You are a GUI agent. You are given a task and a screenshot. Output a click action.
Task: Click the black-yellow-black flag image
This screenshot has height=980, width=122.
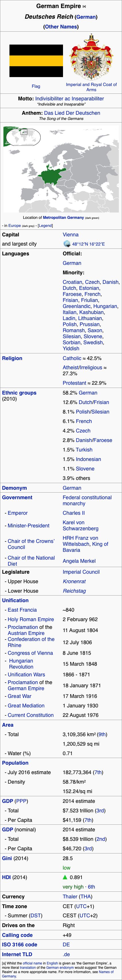pos(36,61)
